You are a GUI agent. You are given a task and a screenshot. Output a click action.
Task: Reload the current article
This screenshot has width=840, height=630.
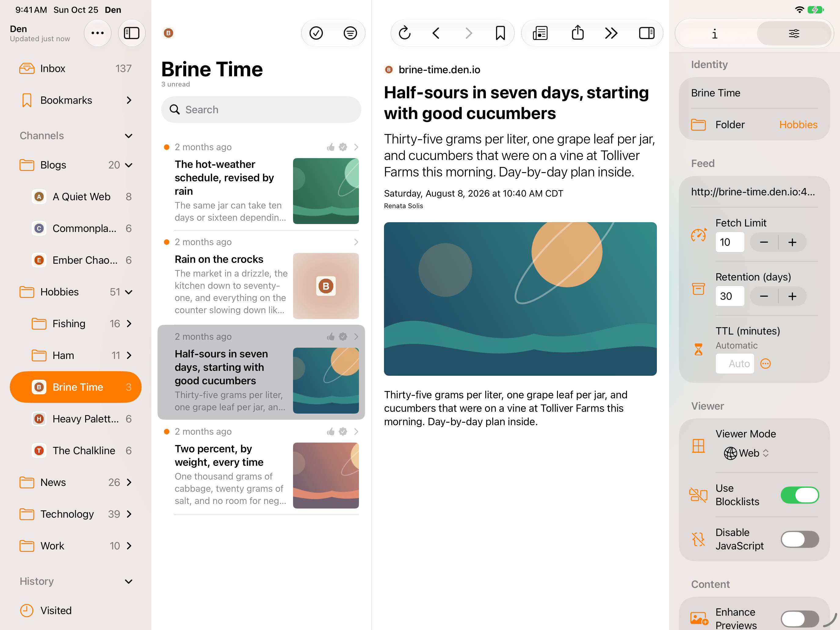point(405,33)
